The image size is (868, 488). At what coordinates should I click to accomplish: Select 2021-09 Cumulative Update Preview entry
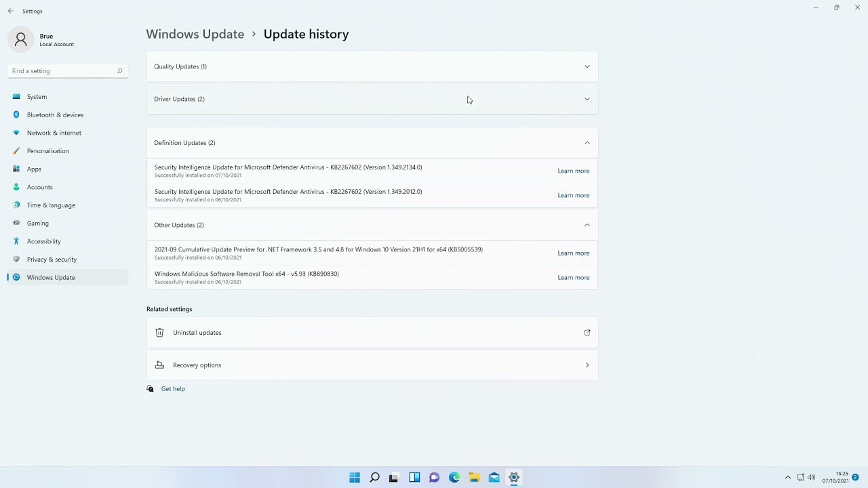319,249
